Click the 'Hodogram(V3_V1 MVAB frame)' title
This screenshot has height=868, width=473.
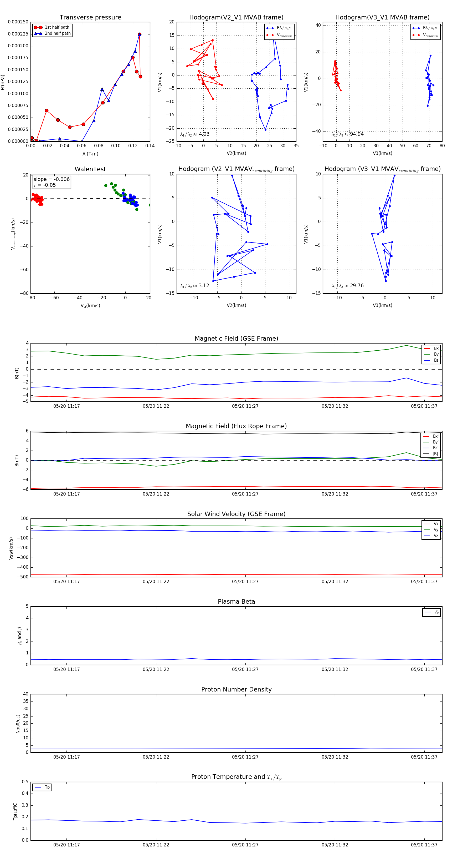point(382,18)
